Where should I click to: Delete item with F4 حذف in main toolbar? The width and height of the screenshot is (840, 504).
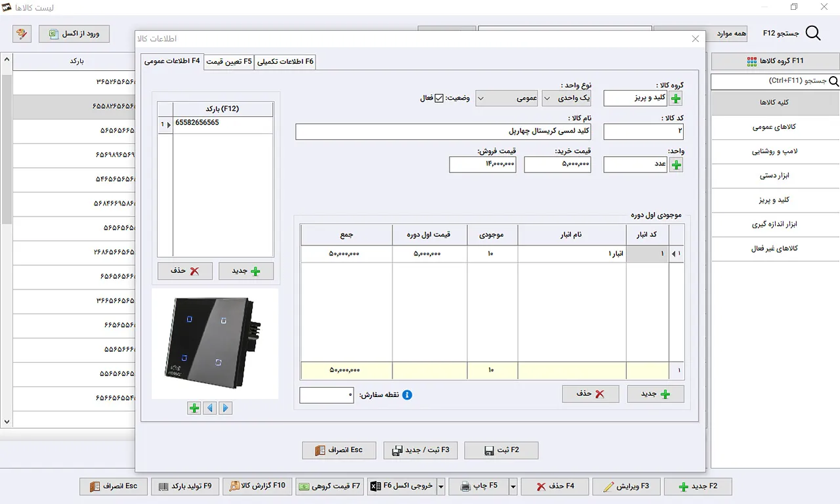(555, 486)
